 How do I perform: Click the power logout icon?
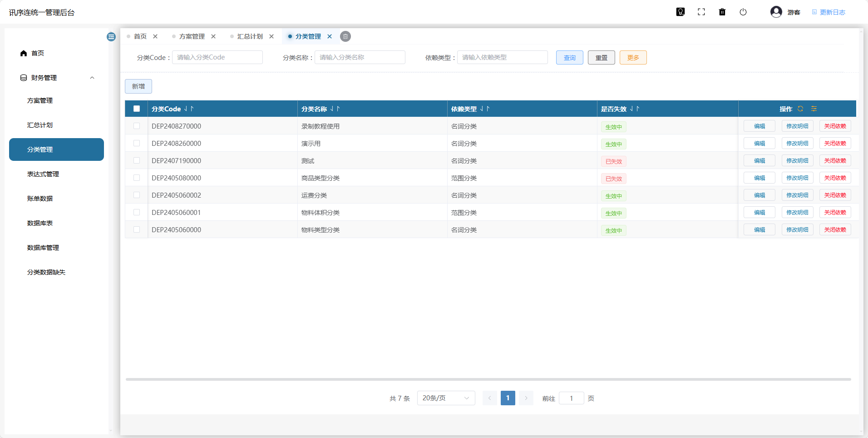click(743, 12)
